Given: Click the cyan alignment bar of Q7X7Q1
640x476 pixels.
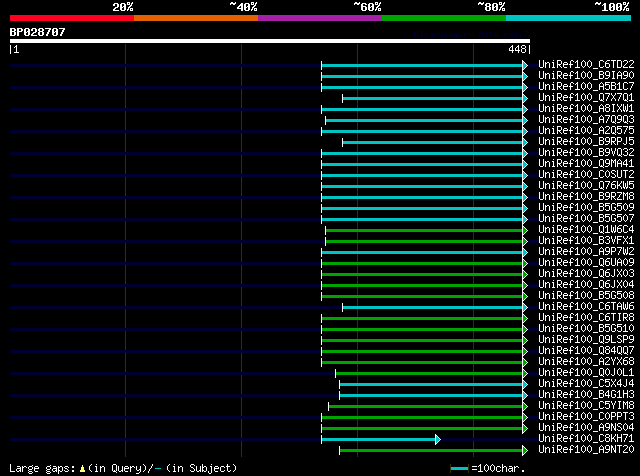Looking at the screenshot, I should tap(433, 98).
